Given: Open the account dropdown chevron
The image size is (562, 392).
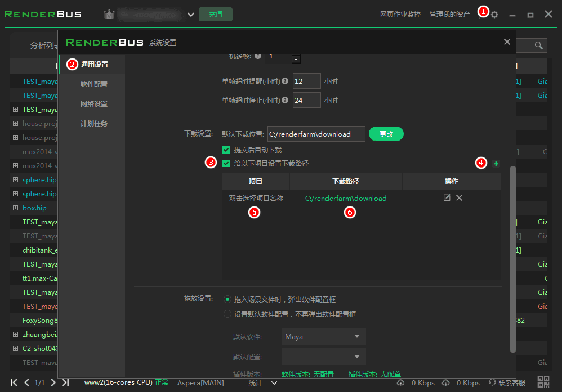Looking at the screenshot, I should click(190, 15).
